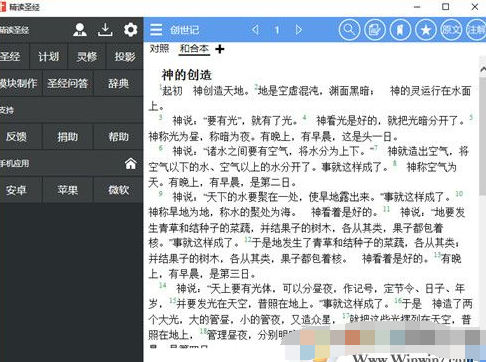Open the 创世记 book selector
Screen dimensions: 486x362
point(184,30)
